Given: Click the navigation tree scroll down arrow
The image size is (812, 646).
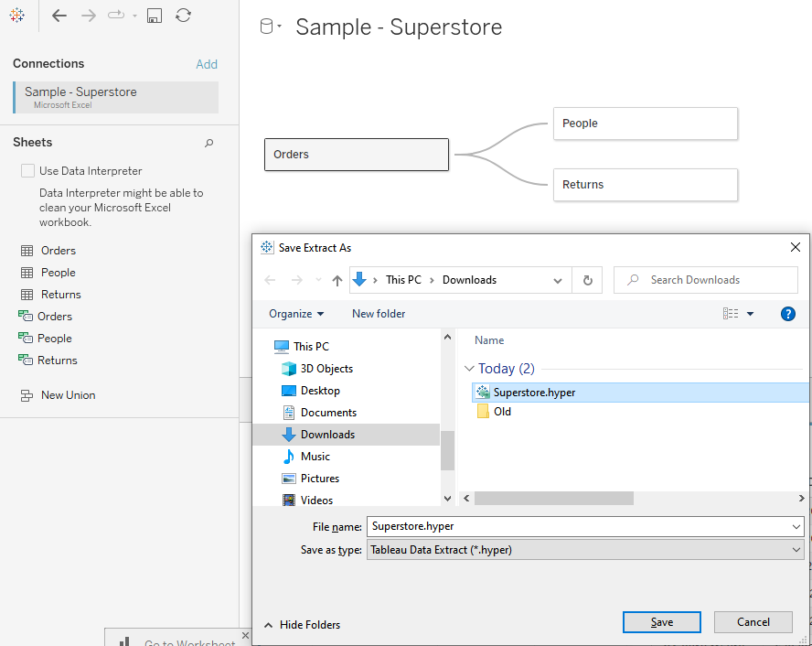Looking at the screenshot, I should (447, 499).
